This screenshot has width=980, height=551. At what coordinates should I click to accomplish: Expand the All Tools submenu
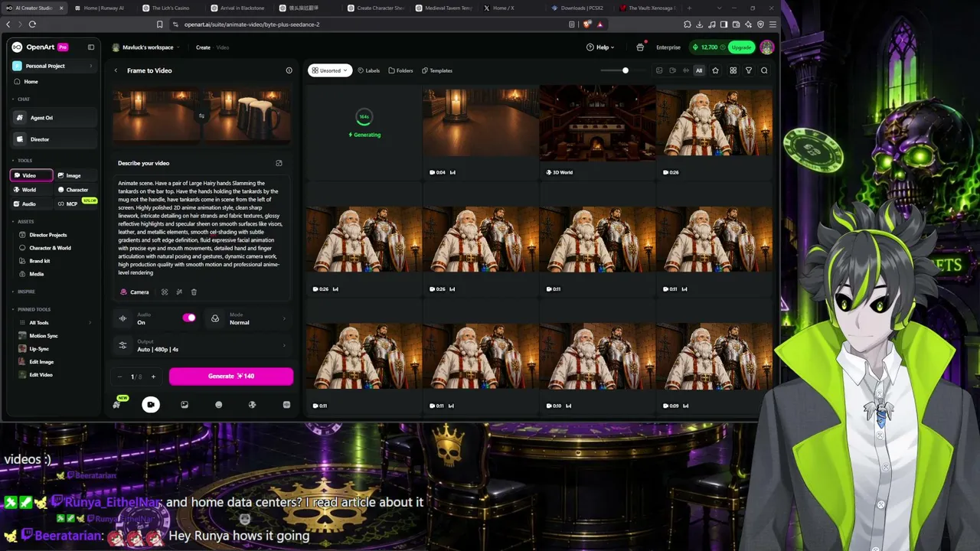[54, 323]
